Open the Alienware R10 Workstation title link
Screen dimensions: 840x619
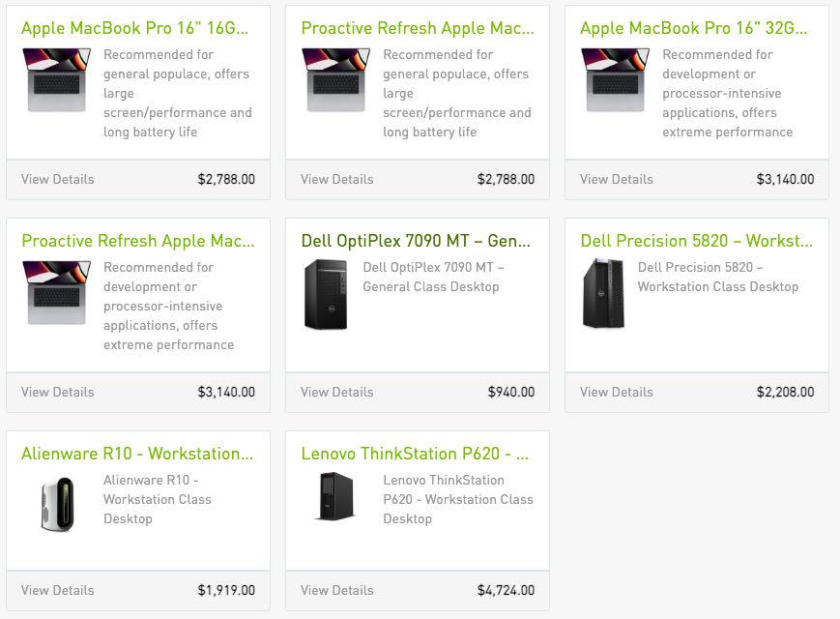pos(136,454)
